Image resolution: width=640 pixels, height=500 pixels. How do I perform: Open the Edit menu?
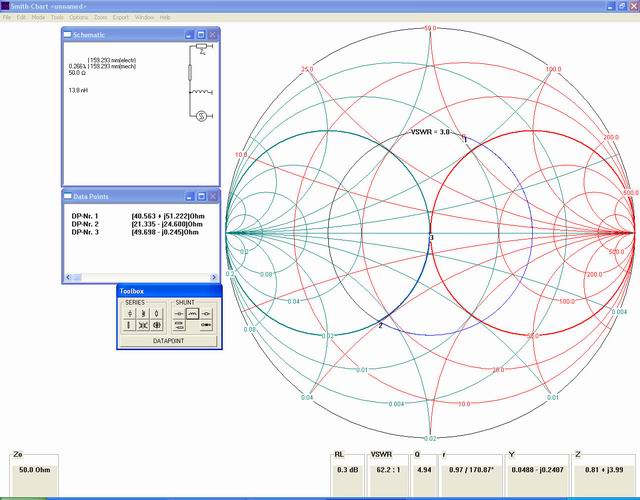coord(21,18)
